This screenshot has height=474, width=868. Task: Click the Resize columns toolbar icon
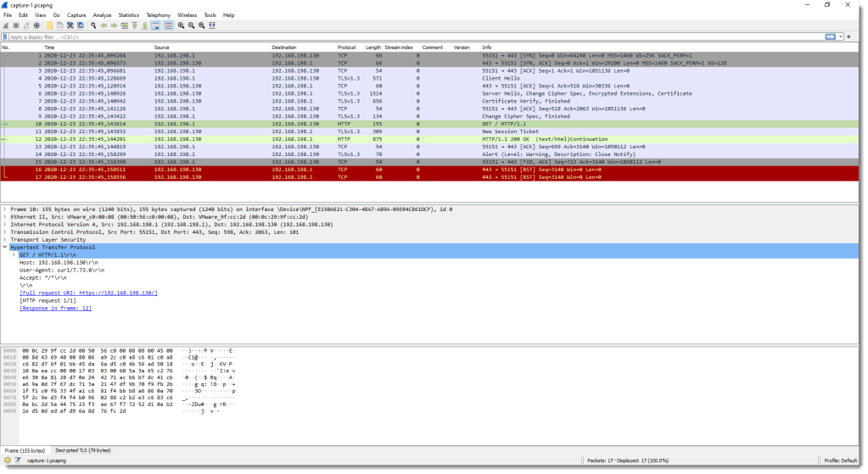214,25
